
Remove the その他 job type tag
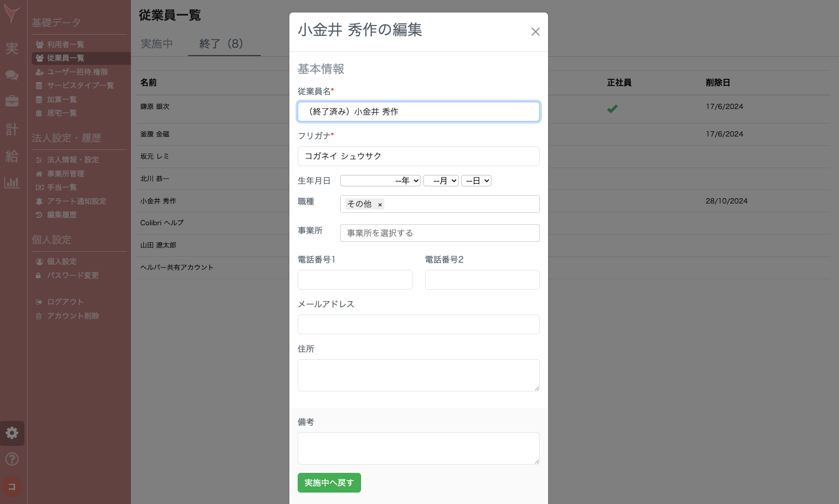click(380, 205)
